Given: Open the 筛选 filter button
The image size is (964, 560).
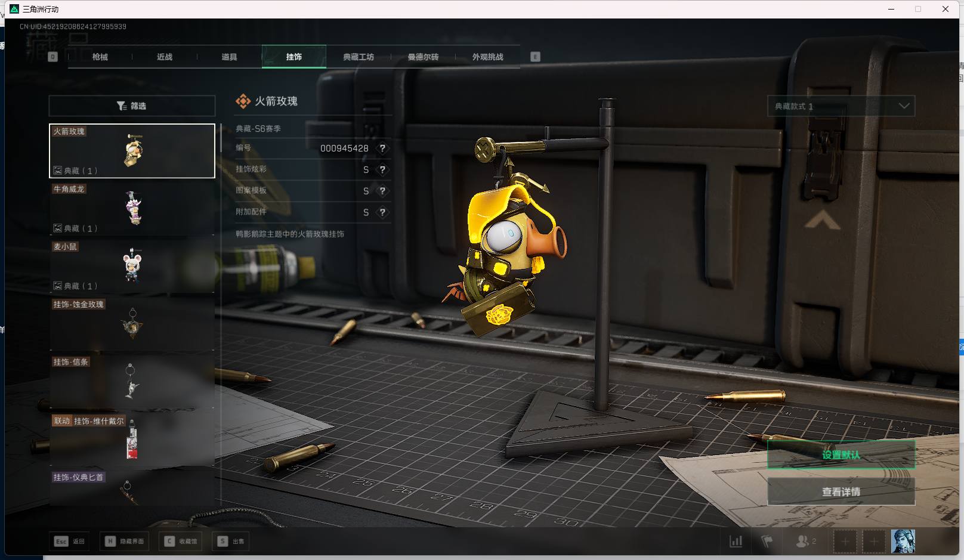Looking at the screenshot, I should click(x=132, y=106).
